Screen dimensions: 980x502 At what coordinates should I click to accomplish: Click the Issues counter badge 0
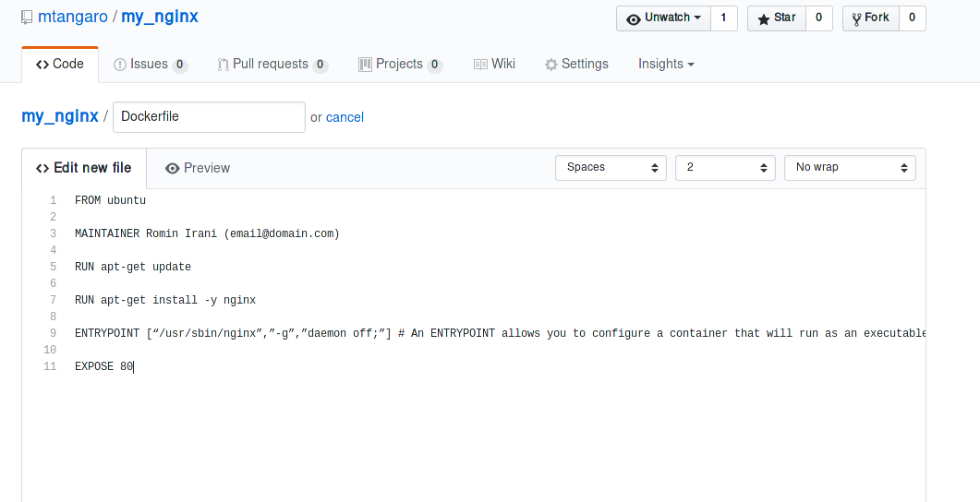tap(179, 65)
